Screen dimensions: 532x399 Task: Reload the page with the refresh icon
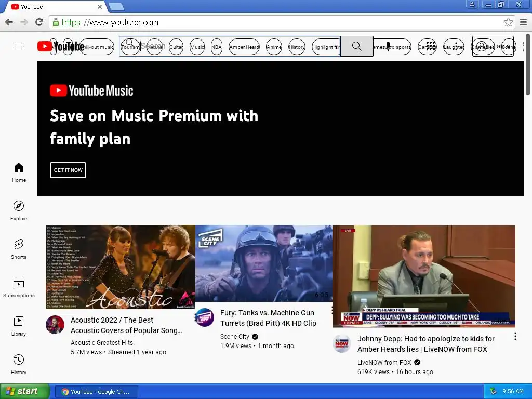tap(39, 22)
